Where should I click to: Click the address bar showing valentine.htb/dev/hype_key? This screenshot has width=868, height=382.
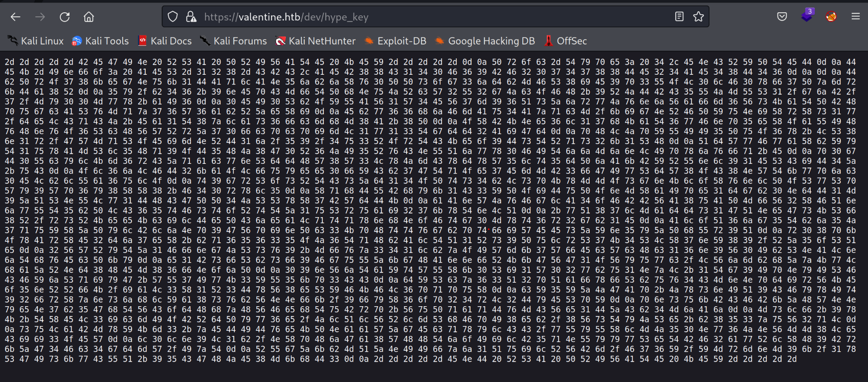pyautogui.click(x=409, y=17)
